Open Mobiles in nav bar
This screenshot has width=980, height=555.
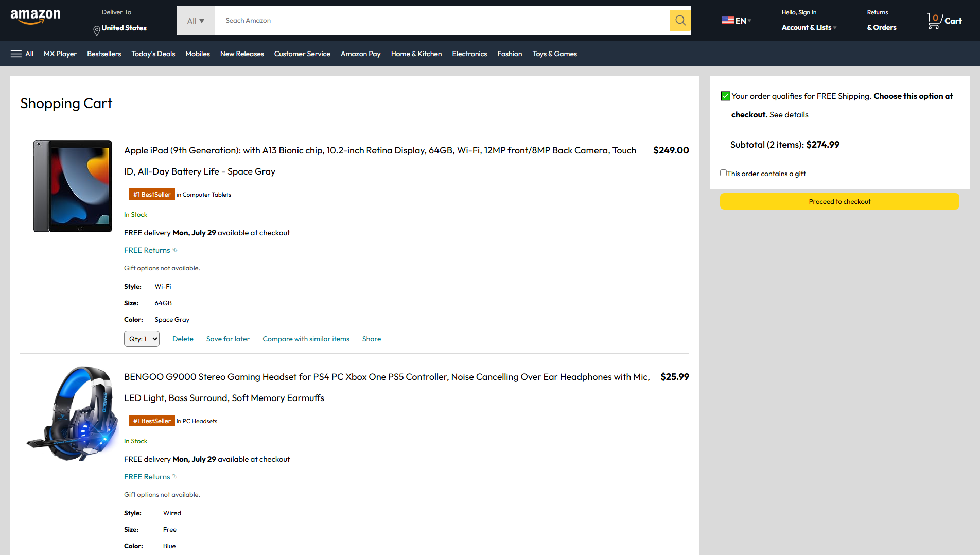[198, 54]
